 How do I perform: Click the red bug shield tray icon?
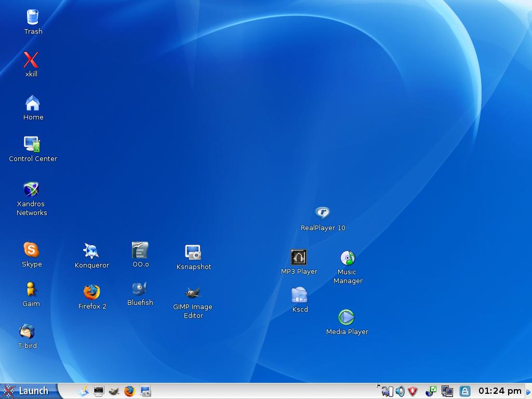[x=413, y=391]
